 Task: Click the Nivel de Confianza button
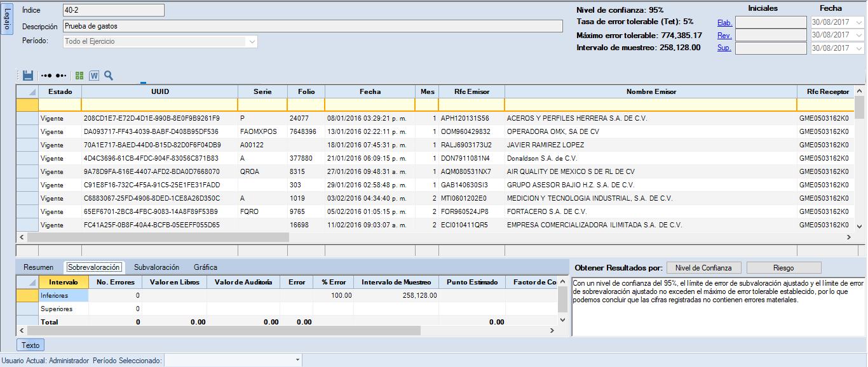click(x=707, y=267)
